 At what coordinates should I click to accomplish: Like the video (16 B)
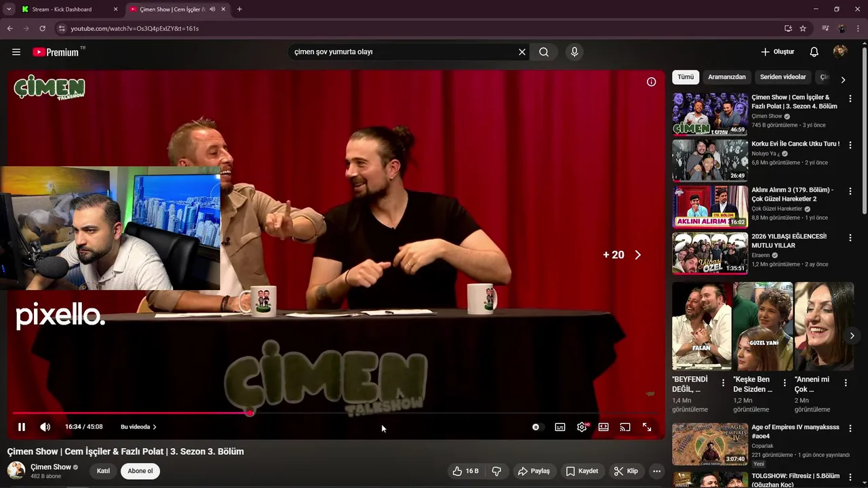[x=466, y=471]
